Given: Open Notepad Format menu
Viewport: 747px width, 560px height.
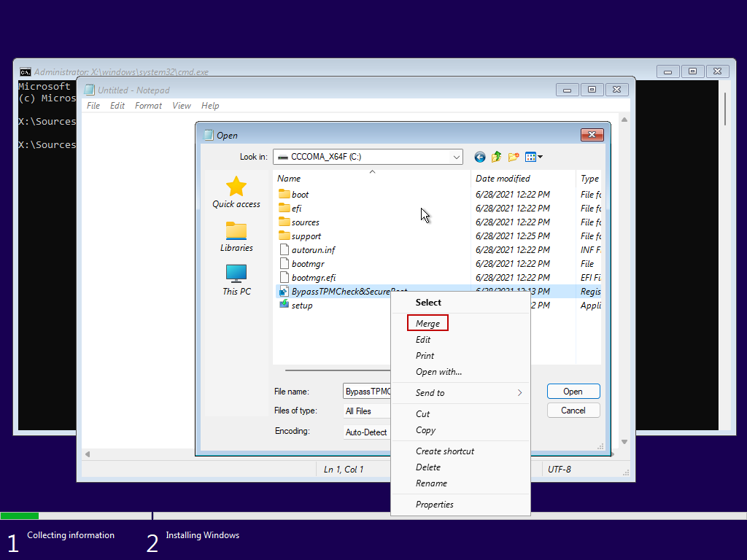Looking at the screenshot, I should coord(148,106).
